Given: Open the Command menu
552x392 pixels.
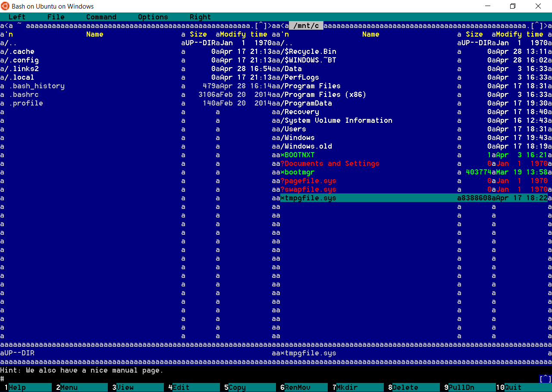Looking at the screenshot, I should tap(101, 17).
